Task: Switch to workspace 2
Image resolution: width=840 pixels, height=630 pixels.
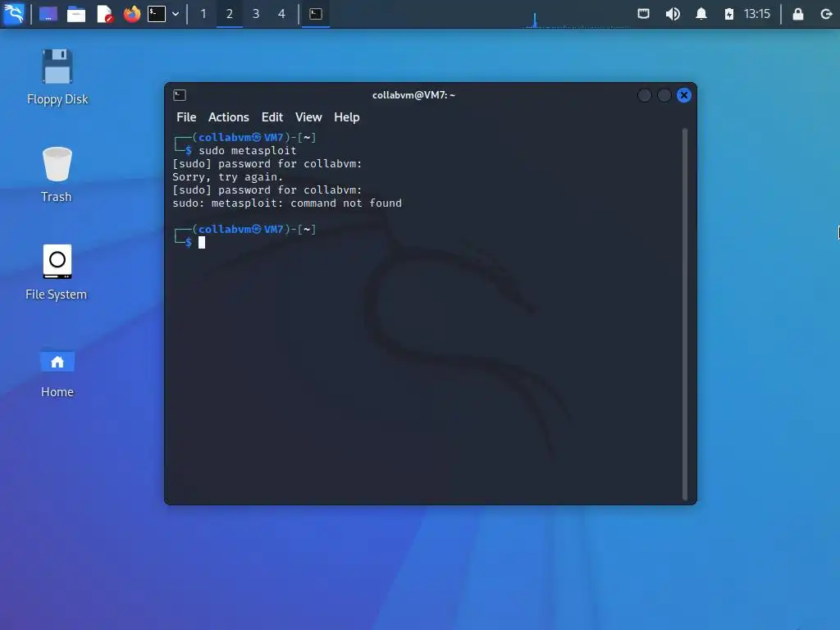Action: [230, 14]
